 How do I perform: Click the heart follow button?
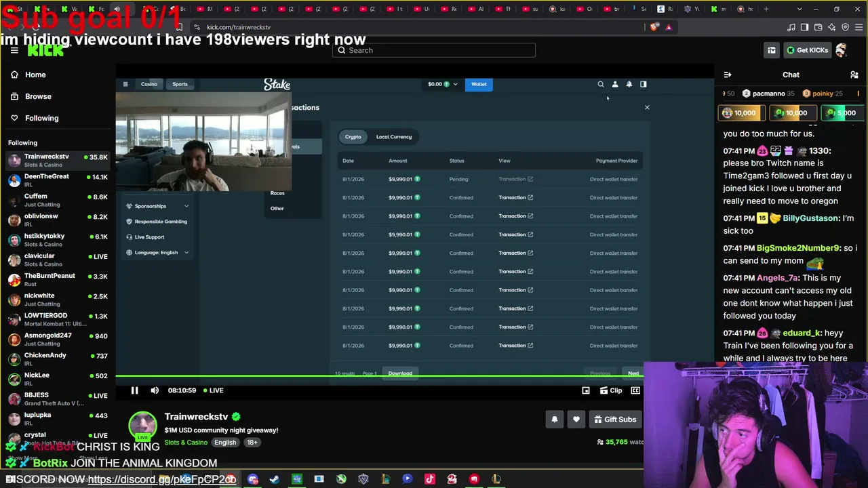576,420
